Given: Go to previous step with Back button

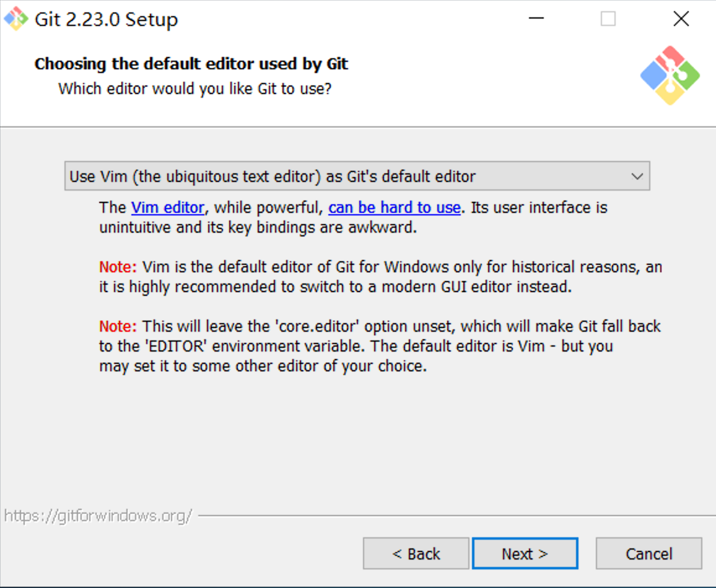Looking at the screenshot, I should [416, 553].
